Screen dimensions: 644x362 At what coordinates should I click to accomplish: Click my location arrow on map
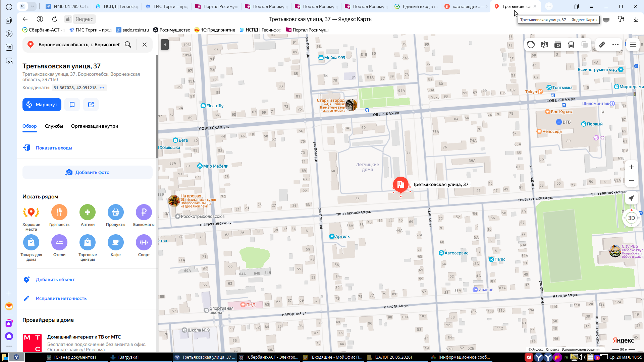pos(631,198)
